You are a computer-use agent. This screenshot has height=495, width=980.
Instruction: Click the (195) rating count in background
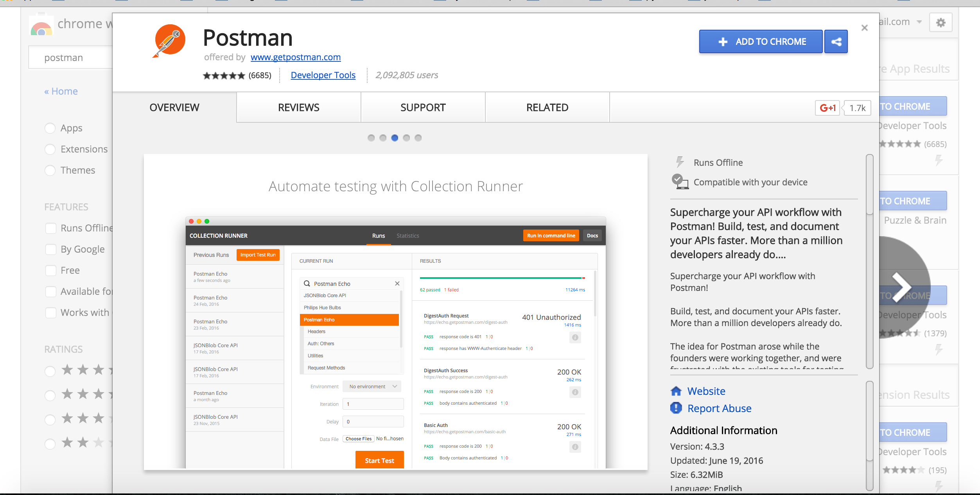pyautogui.click(x=938, y=470)
